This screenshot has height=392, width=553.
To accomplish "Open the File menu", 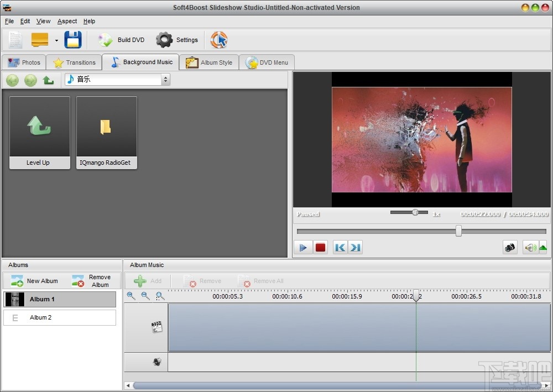I will click(x=9, y=21).
